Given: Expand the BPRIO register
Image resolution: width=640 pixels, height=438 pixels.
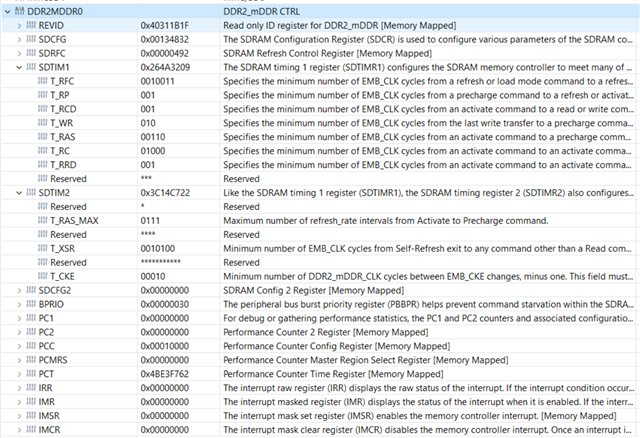Looking at the screenshot, I should (x=19, y=304).
